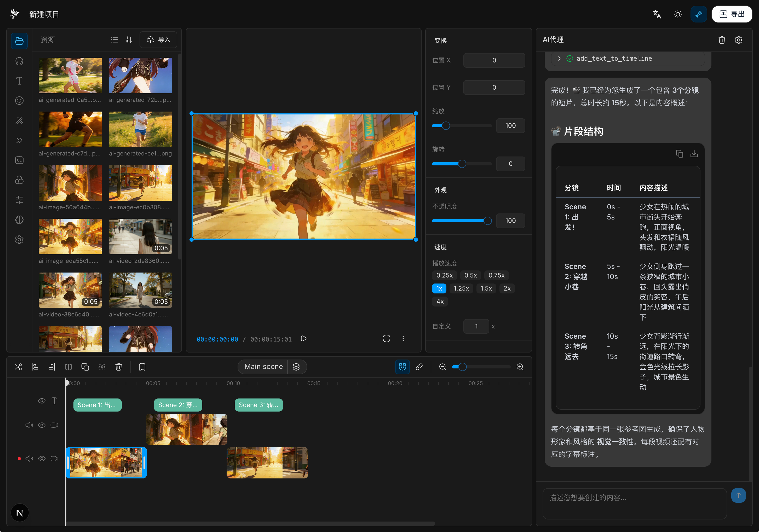
Task: Select the 1.5x playback speed
Action: coord(486,288)
